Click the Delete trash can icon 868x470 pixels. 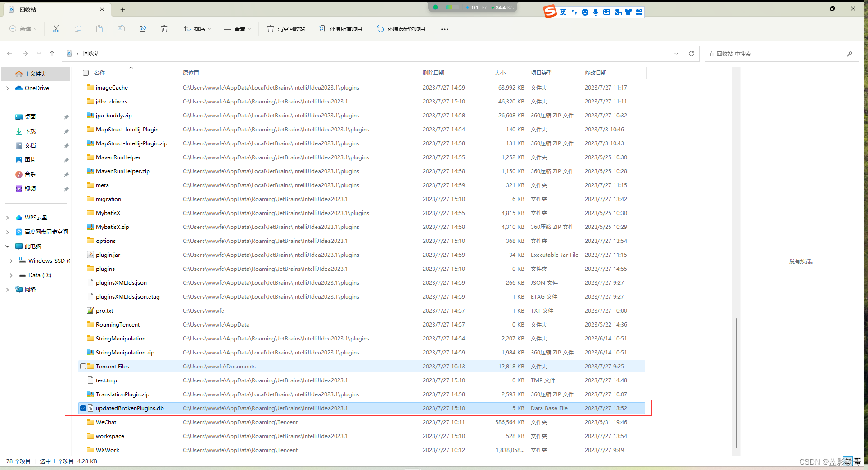pos(164,29)
